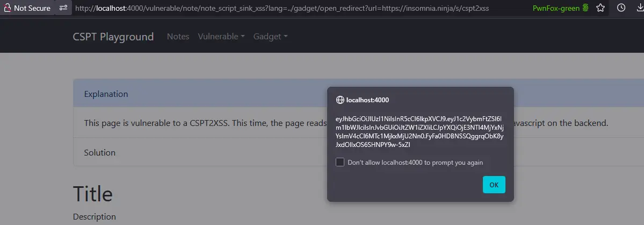Image resolution: width=644 pixels, height=225 pixels.
Task: Click the JWT token text in the alert
Action: tap(419, 131)
